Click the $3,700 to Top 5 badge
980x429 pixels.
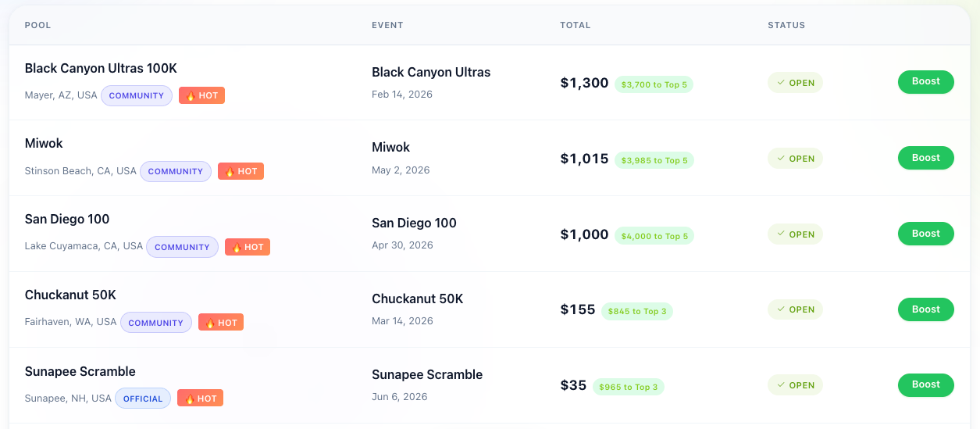pyautogui.click(x=654, y=84)
